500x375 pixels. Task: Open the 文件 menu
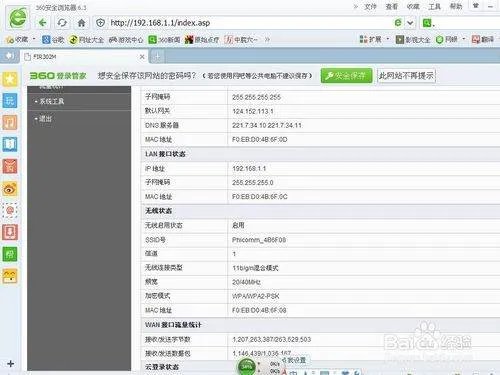tap(370, 6)
